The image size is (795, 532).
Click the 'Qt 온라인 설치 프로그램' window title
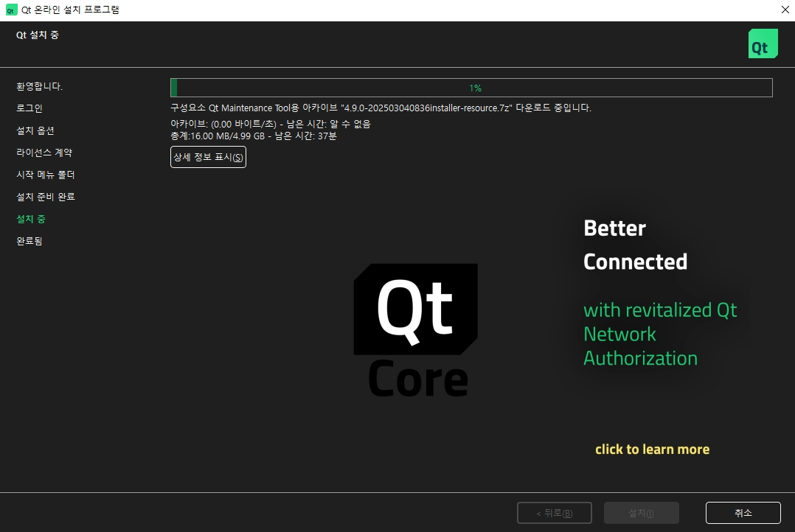pos(70,10)
